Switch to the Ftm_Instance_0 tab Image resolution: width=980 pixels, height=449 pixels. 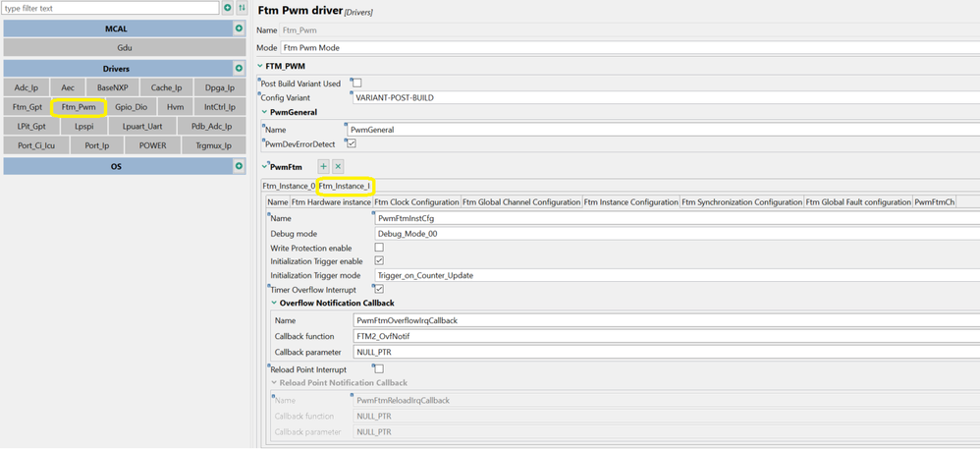[289, 186]
